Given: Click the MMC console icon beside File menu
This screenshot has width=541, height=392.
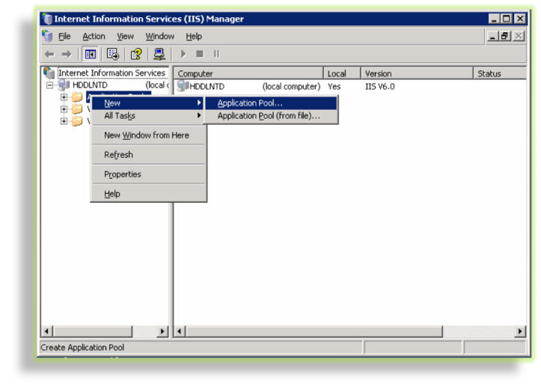Looking at the screenshot, I should (x=47, y=36).
